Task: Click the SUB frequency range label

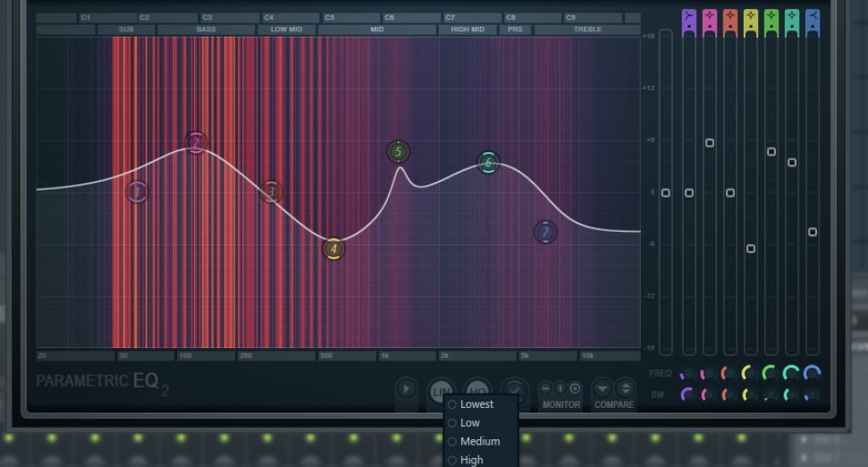Action: pyautogui.click(x=126, y=30)
